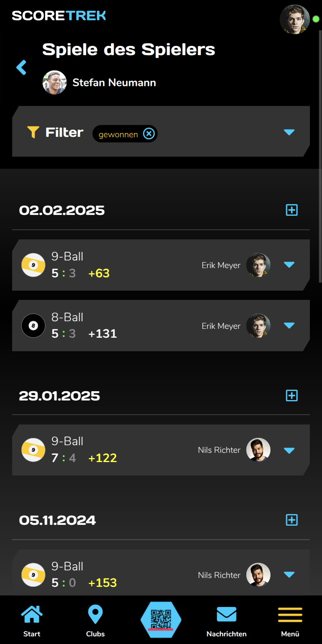Expand the 8-Ball game details arrow
Viewport: 322px width, 644px height.
pos(289,325)
